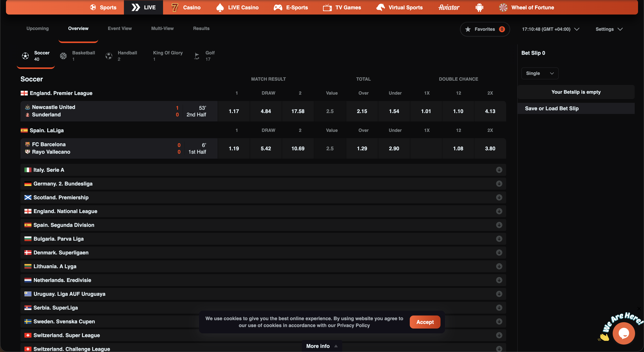Switch to the Upcoming tab
This screenshot has height=352, width=644.
click(37, 28)
